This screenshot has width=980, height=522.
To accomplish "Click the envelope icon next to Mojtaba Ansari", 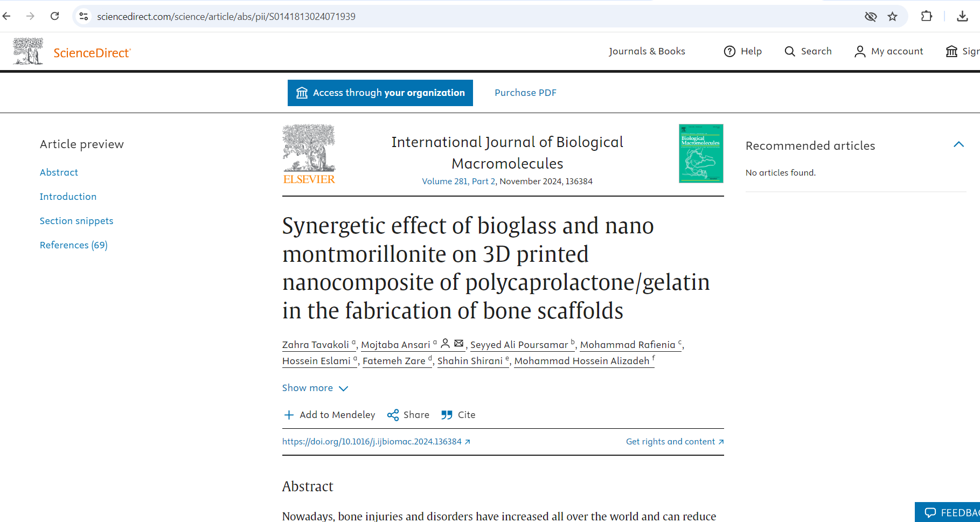I will point(458,343).
